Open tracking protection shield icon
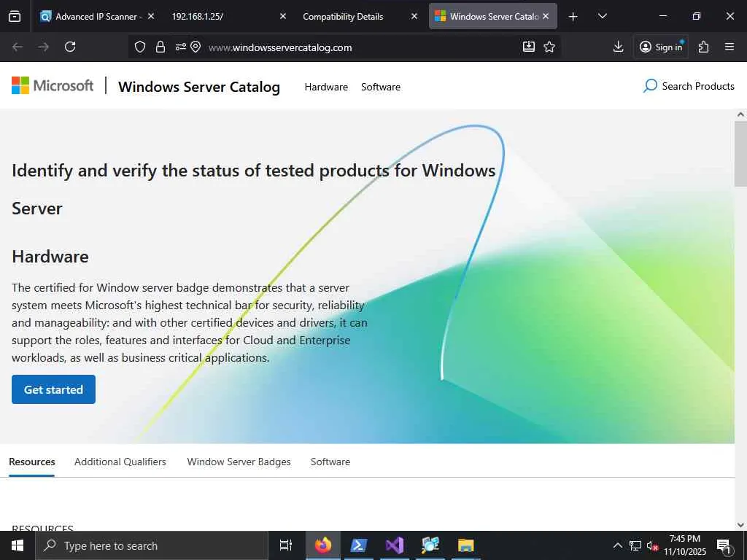The width and height of the screenshot is (747, 560). (139, 47)
